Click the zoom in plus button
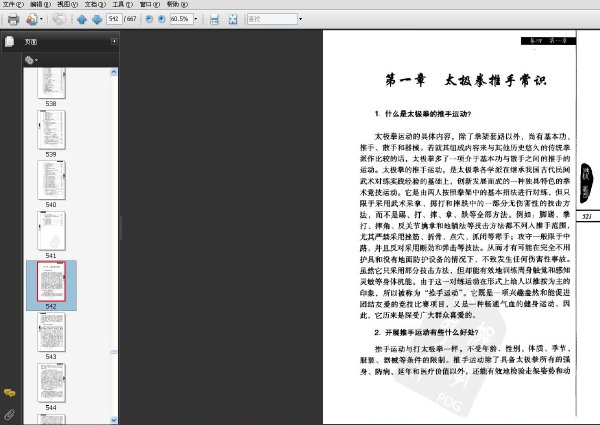Viewport: 600px width, 425px height. [x=161, y=19]
